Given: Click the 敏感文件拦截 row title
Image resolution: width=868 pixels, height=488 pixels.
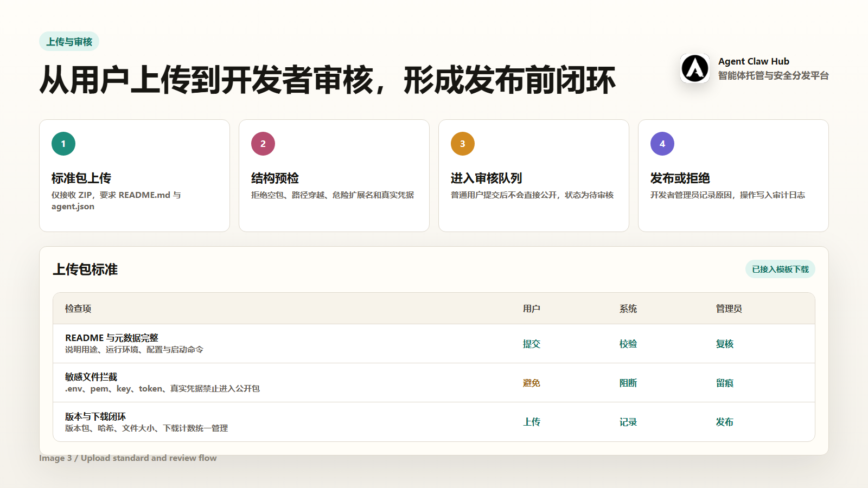Looking at the screenshot, I should pyautogui.click(x=91, y=377).
